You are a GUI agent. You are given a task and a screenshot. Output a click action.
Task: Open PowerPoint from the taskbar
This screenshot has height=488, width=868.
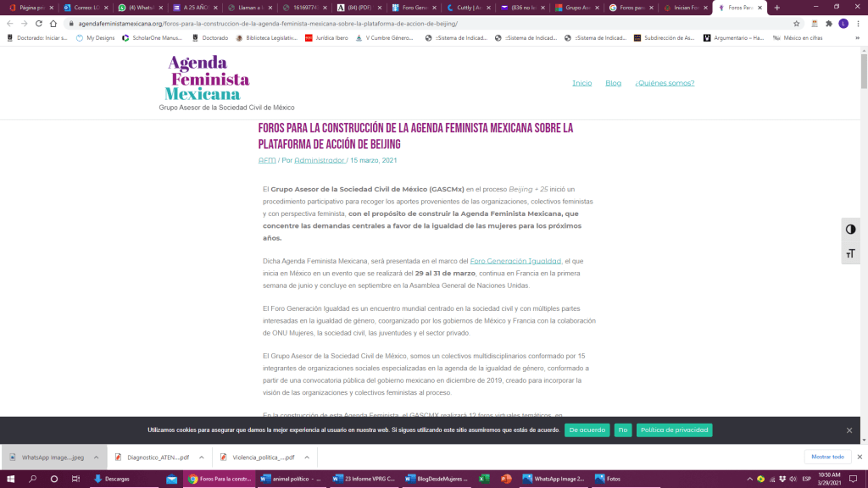click(x=506, y=479)
